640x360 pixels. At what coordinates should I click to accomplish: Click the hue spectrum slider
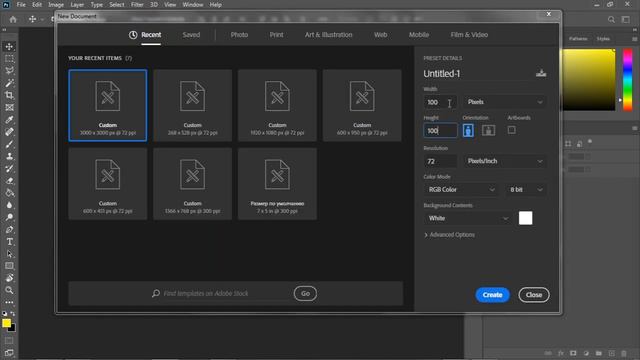[x=627, y=80]
